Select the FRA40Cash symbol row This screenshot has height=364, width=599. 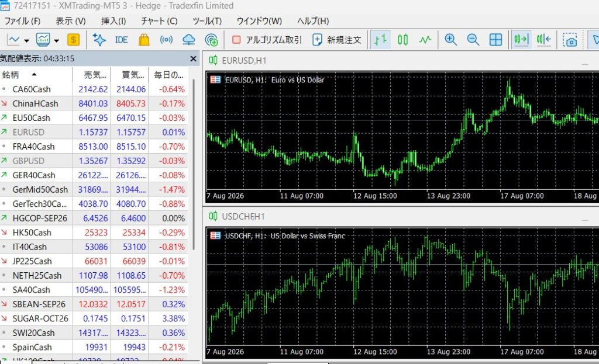pos(94,147)
